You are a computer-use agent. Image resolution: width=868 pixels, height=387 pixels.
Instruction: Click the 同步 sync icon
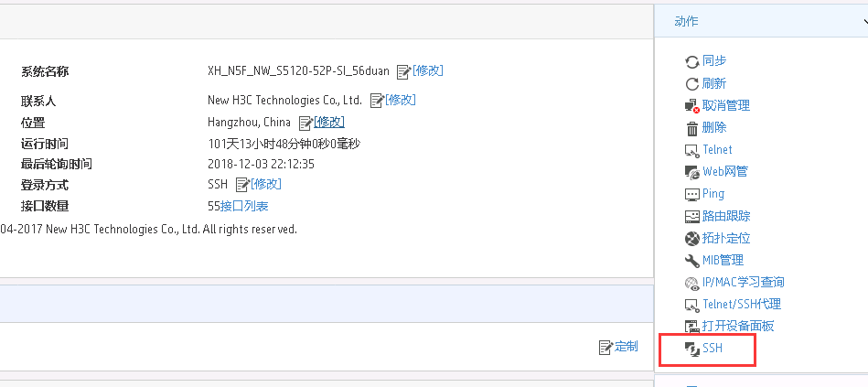[x=692, y=61]
